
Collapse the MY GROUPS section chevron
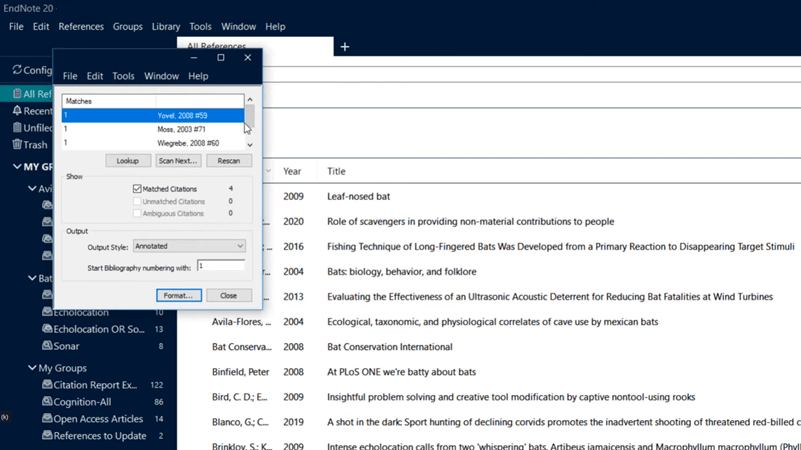tap(17, 167)
